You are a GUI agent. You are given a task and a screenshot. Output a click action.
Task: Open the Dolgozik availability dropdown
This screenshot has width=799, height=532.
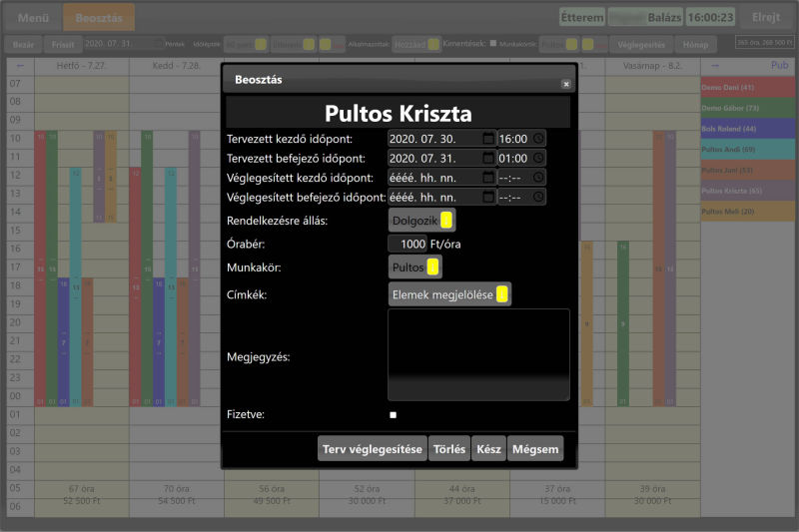coord(421,220)
